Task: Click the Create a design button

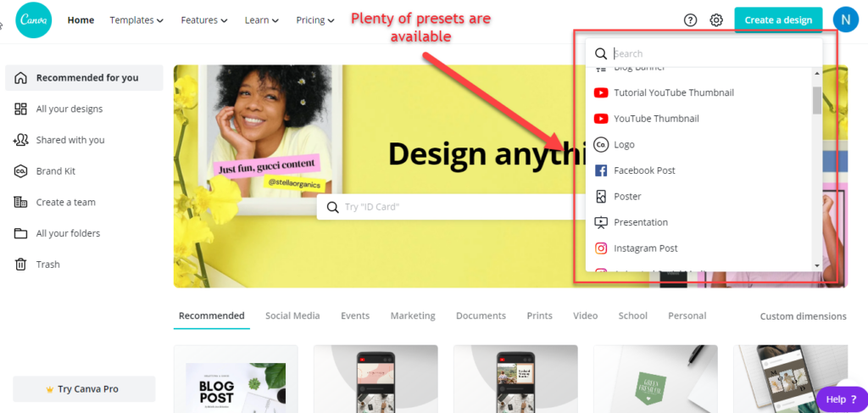Action: point(778,20)
